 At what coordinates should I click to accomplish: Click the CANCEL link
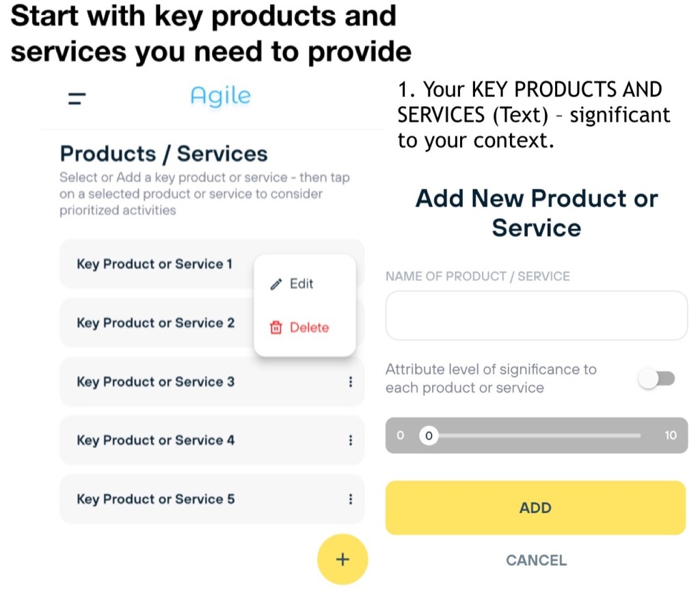(x=536, y=560)
